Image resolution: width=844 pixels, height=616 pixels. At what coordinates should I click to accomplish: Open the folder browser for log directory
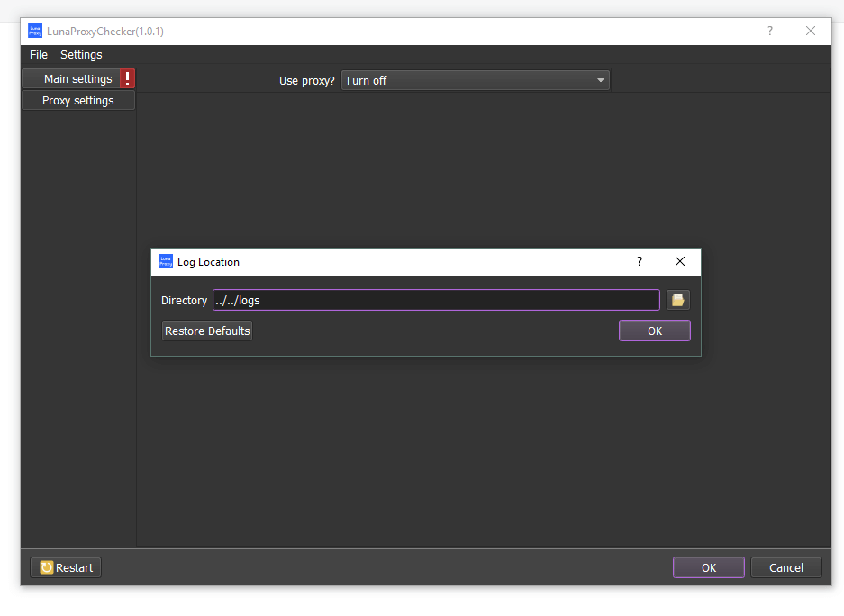click(677, 300)
